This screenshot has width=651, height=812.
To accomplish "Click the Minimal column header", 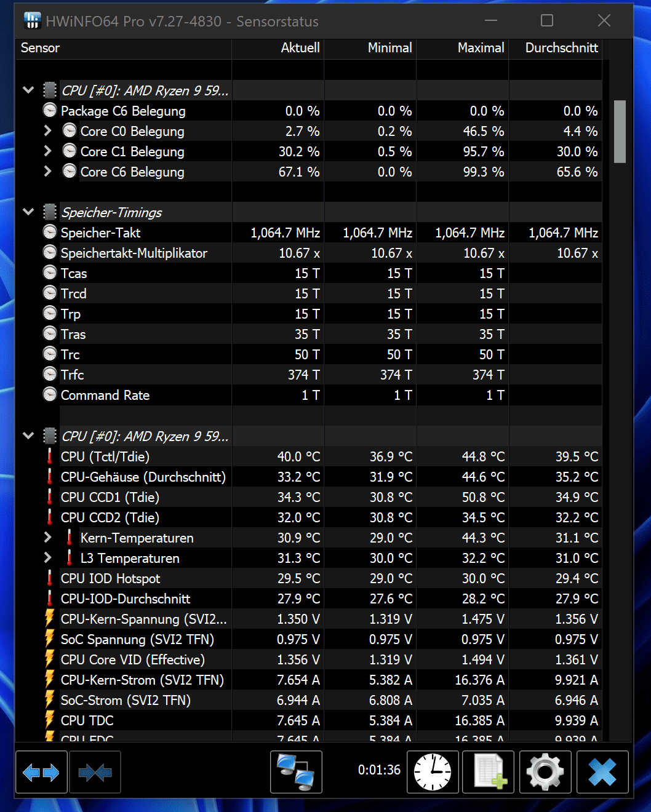I will [x=370, y=48].
